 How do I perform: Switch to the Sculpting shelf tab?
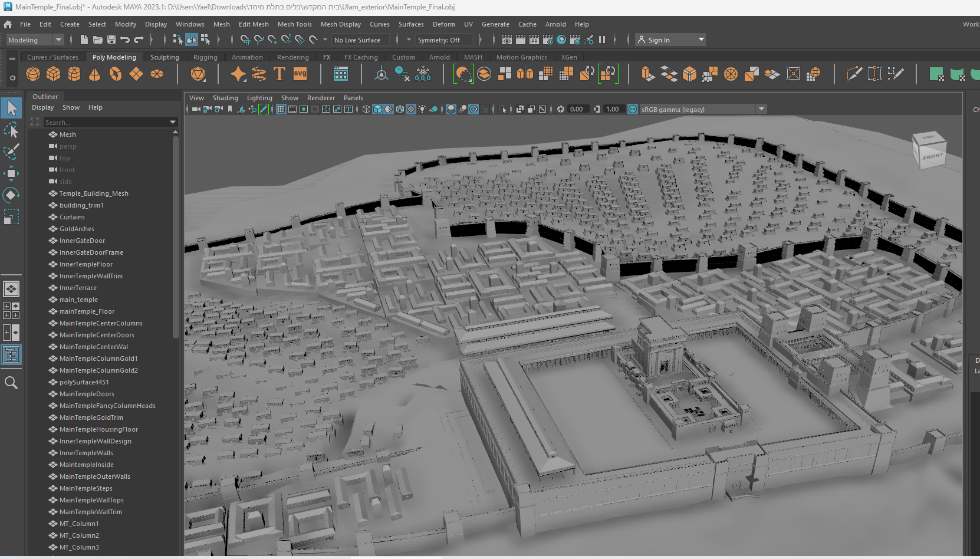pos(164,57)
